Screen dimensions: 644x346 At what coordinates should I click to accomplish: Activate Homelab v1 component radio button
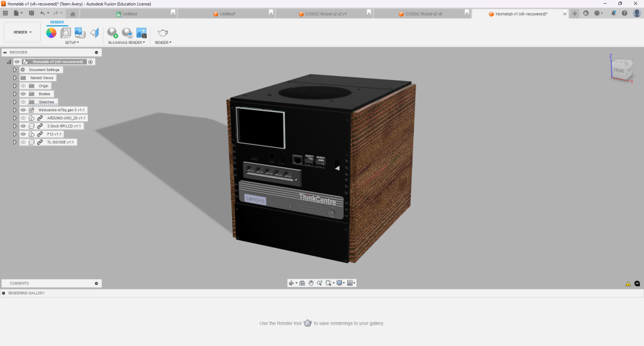point(91,62)
